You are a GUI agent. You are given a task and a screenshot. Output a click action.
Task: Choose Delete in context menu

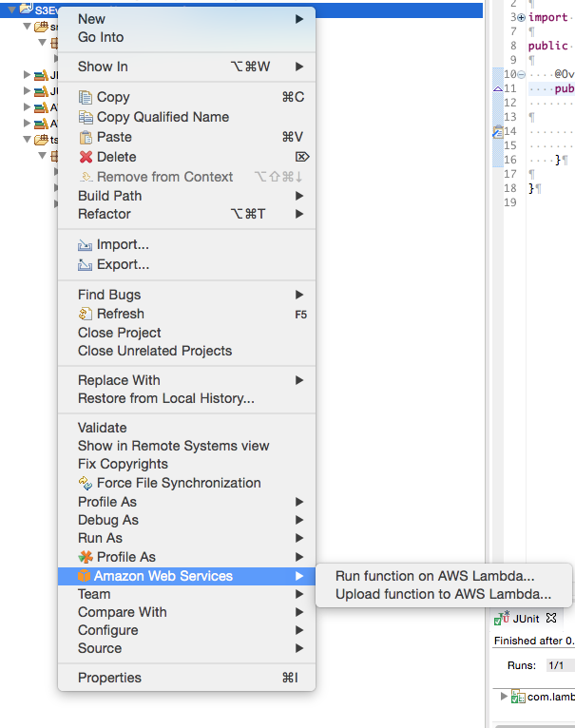pyautogui.click(x=186, y=157)
